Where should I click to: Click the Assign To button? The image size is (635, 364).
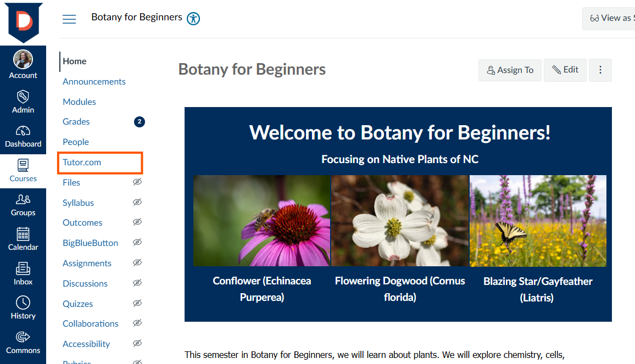tap(510, 70)
